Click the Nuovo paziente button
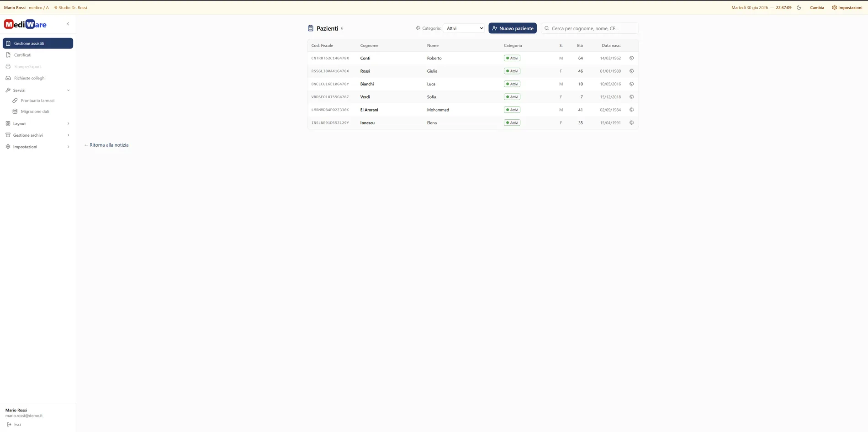Screen dimensions: 868x432 pyautogui.click(x=513, y=28)
